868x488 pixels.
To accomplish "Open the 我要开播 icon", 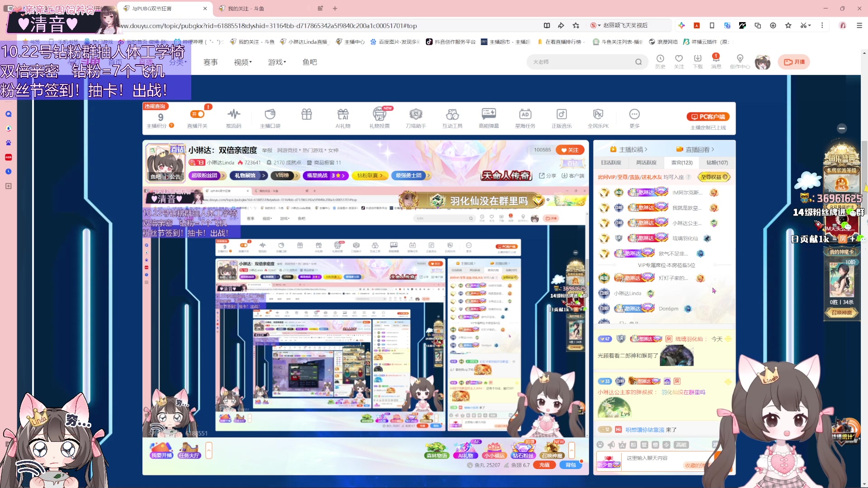I will [x=161, y=450].
